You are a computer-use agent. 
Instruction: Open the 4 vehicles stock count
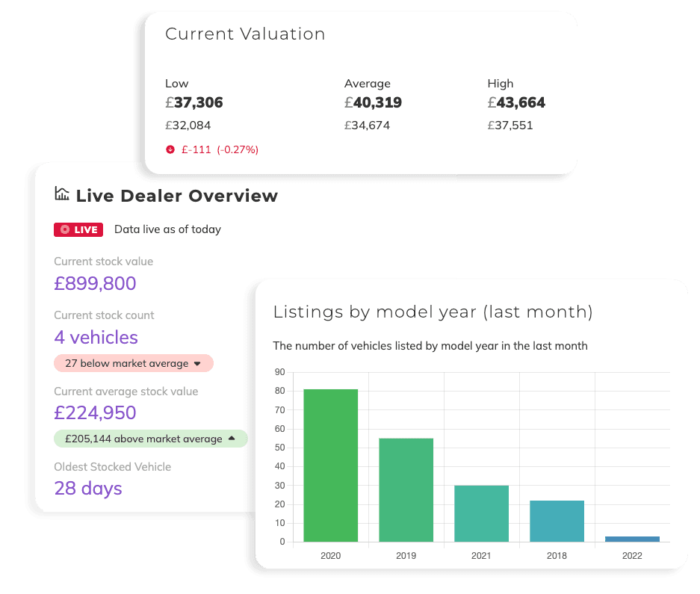(96, 337)
